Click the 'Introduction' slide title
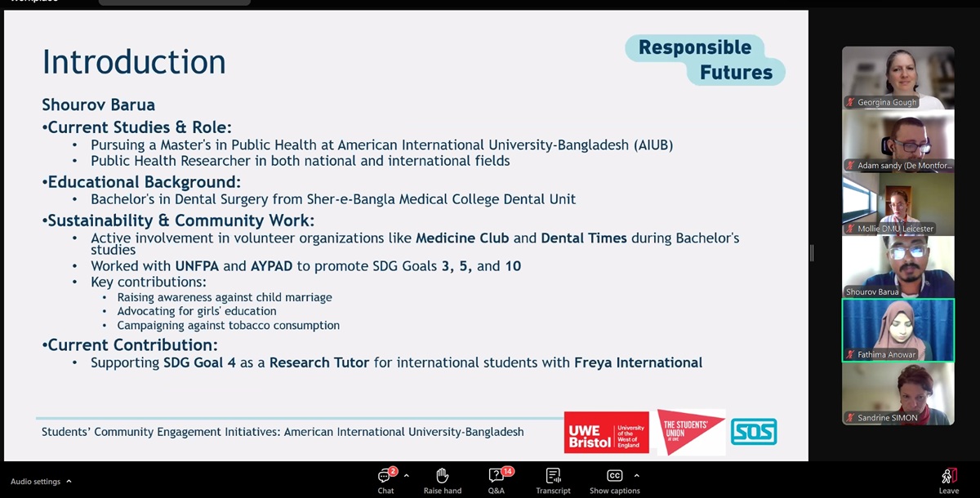This screenshot has width=980, height=498. [x=134, y=62]
